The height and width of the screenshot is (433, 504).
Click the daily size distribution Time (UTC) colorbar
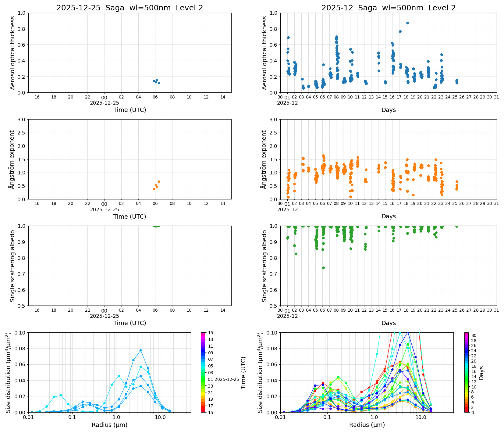[203, 372]
